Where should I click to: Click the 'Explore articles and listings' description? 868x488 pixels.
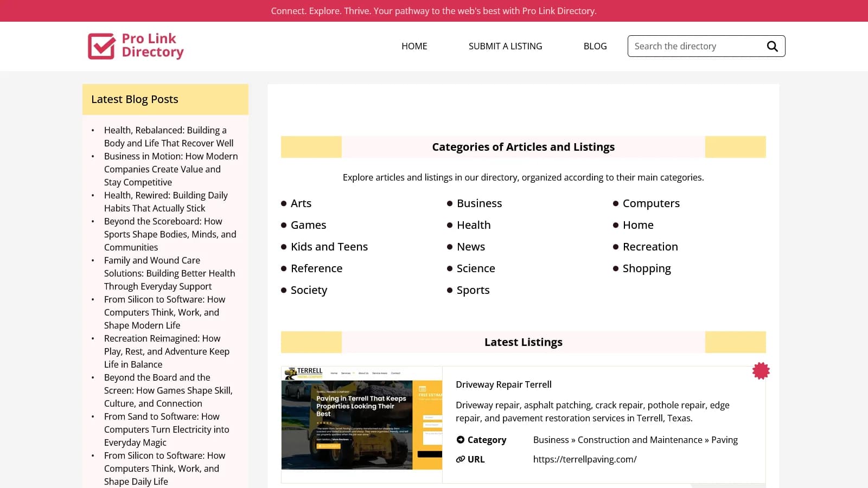(x=524, y=177)
